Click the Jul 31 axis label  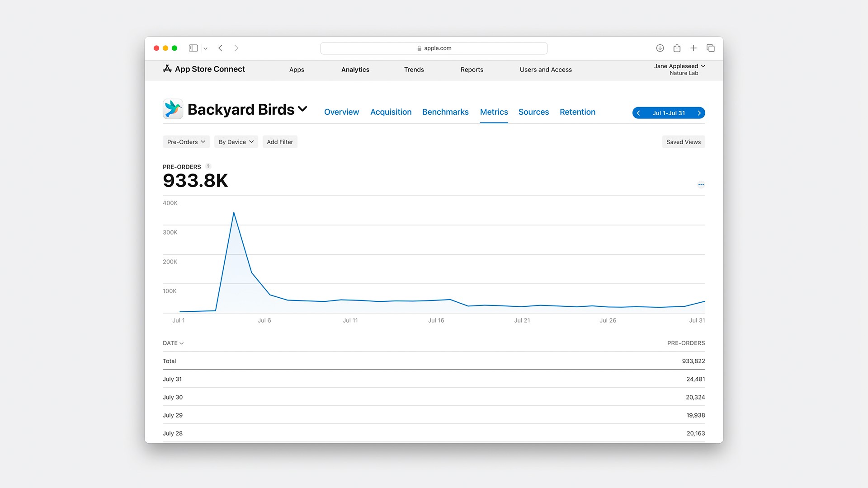[697, 320]
